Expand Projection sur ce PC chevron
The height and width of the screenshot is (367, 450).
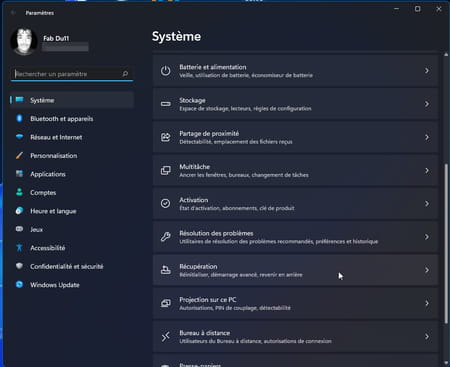(x=427, y=303)
